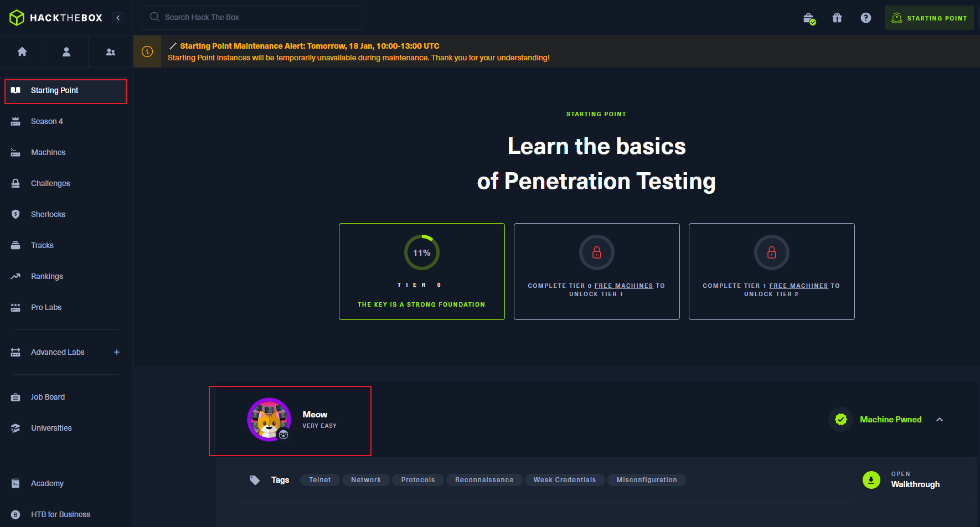980x527 pixels.
Task: Click Tier 1 locked padlock icon
Action: 597,252
